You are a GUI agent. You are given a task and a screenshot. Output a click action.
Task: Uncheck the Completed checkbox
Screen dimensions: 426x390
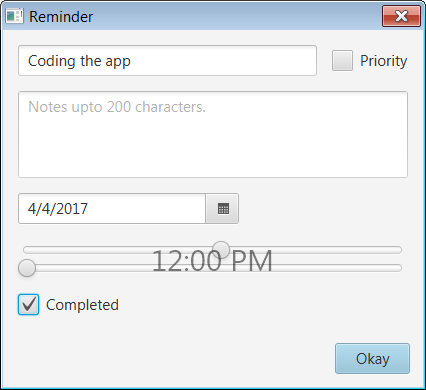pos(28,304)
